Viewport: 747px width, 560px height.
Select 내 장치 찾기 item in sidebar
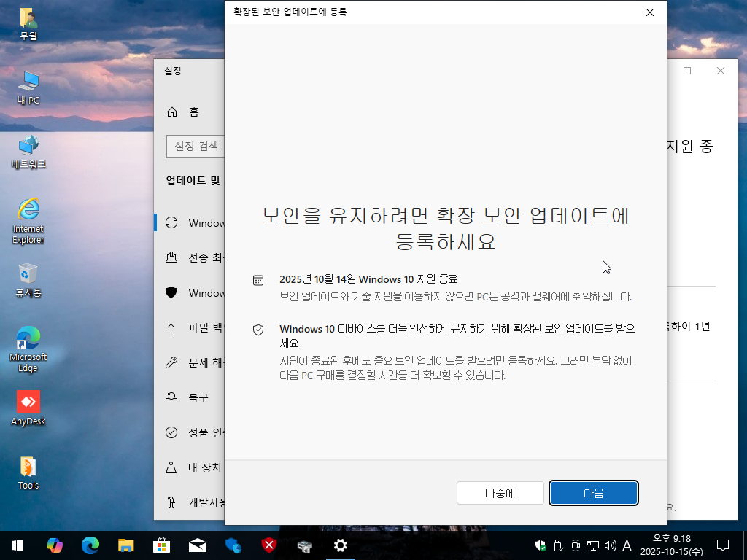point(190,467)
